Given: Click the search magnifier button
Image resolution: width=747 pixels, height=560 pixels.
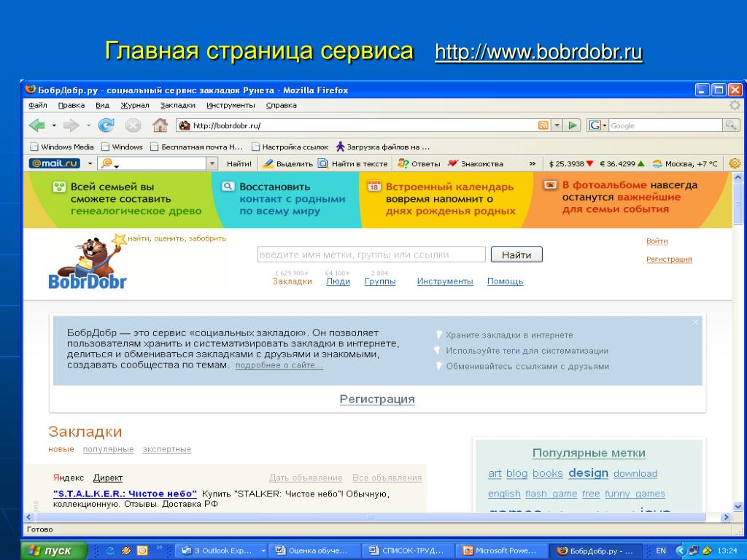Looking at the screenshot, I should (x=730, y=125).
